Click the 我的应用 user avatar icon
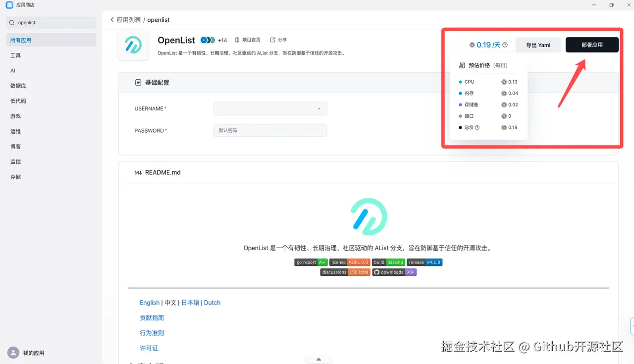Image resolution: width=634 pixels, height=364 pixels. (x=13, y=353)
